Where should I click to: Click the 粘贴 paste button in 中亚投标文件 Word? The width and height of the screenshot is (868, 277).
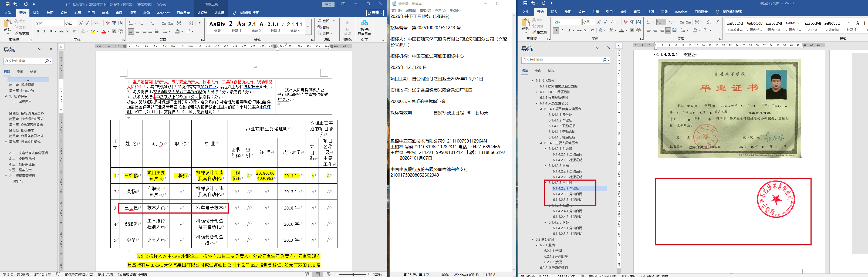point(525,26)
